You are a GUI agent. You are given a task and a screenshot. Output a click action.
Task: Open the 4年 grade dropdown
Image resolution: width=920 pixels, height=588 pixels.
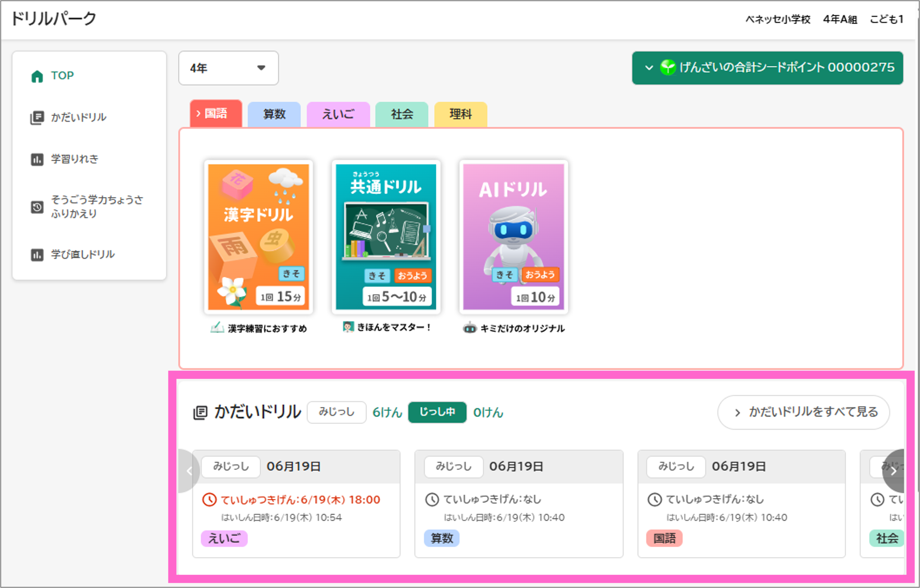tap(229, 68)
